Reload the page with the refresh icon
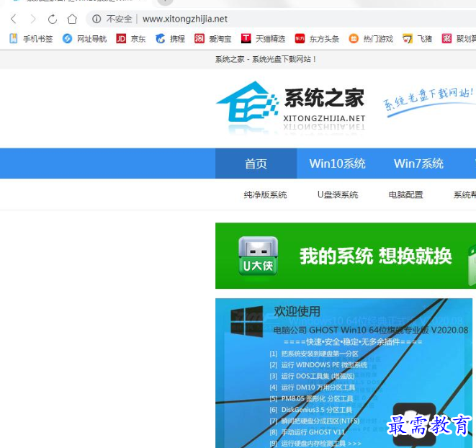 (53, 19)
